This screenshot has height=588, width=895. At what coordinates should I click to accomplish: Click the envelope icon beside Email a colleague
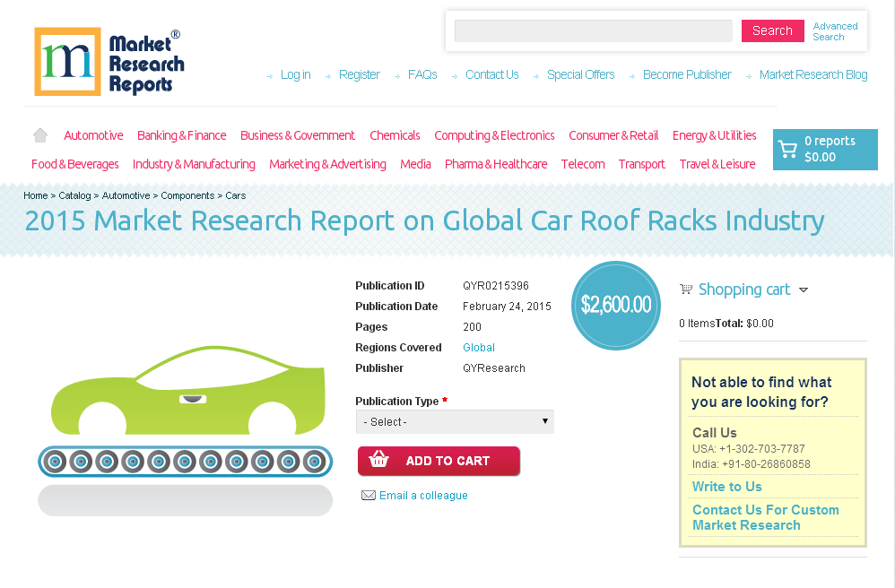(369, 495)
